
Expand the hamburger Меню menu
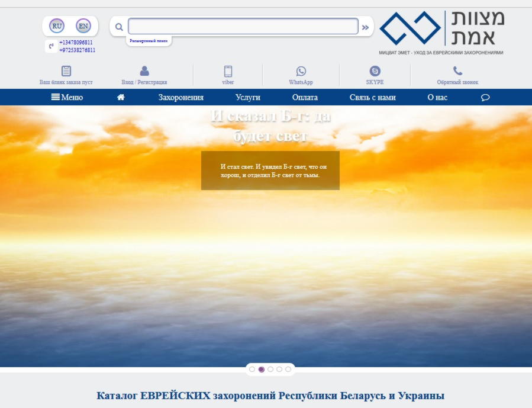[67, 97]
